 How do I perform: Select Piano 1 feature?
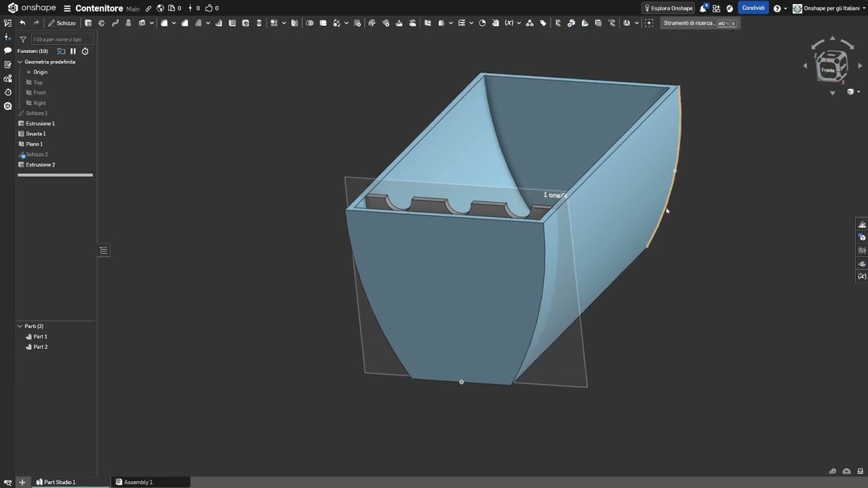[34, 144]
